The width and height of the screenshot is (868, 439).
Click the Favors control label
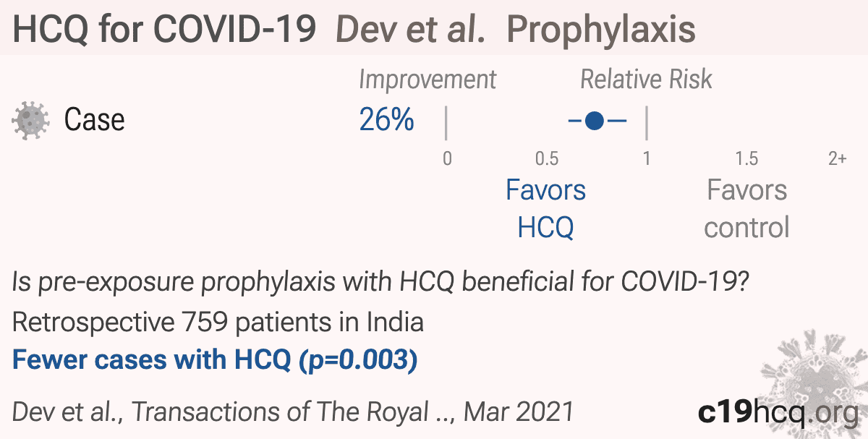click(x=746, y=209)
